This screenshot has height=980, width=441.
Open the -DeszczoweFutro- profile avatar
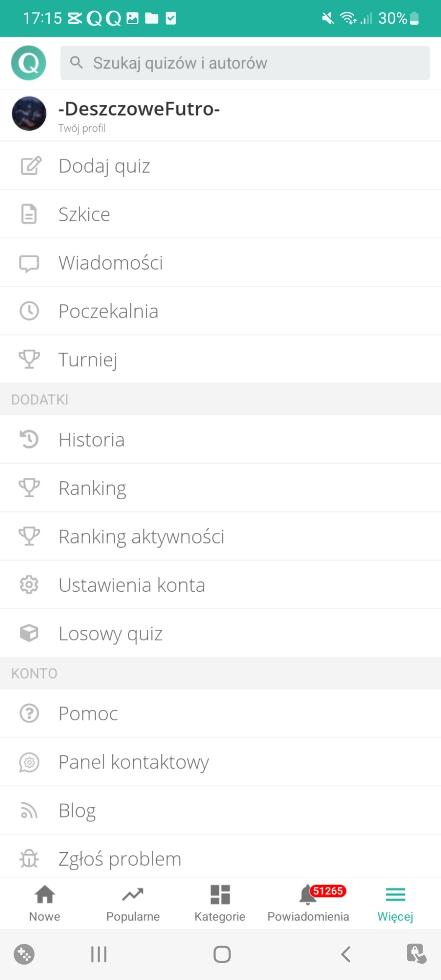[x=29, y=114]
